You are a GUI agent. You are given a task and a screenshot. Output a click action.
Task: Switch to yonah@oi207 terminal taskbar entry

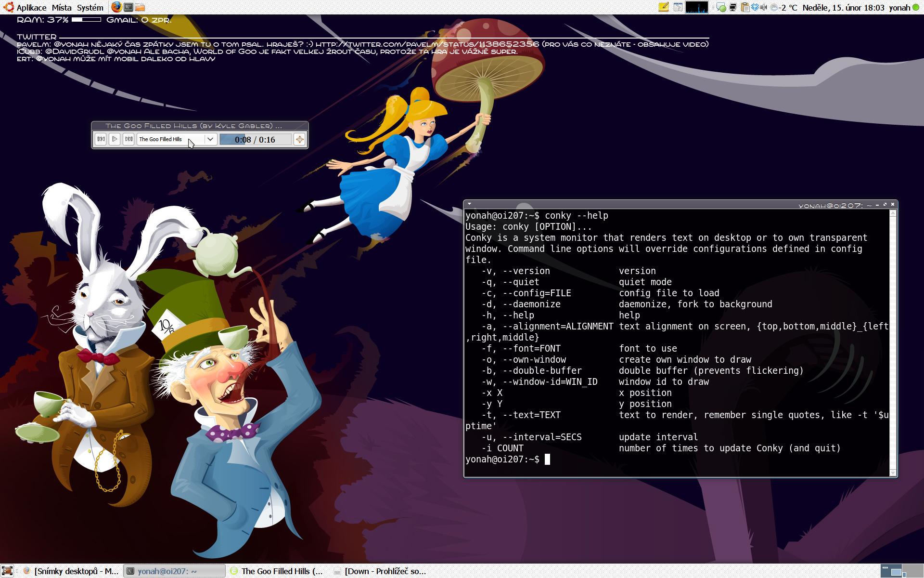click(174, 571)
